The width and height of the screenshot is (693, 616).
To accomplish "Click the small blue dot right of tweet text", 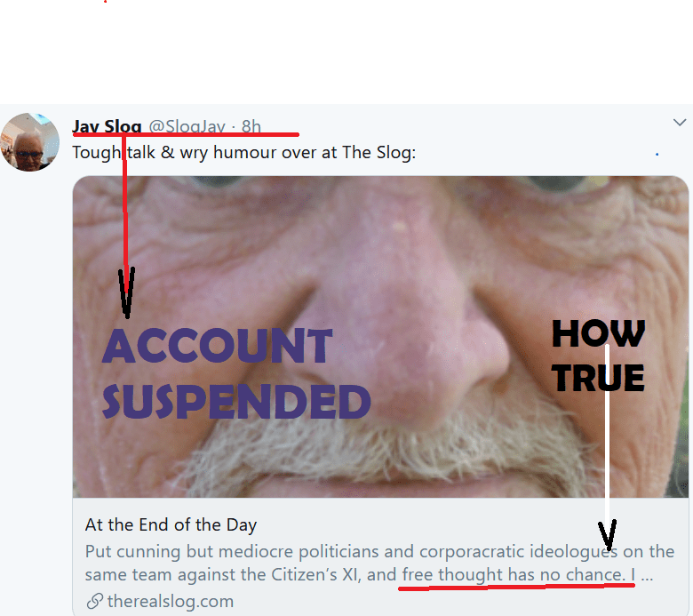I will click(657, 154).
